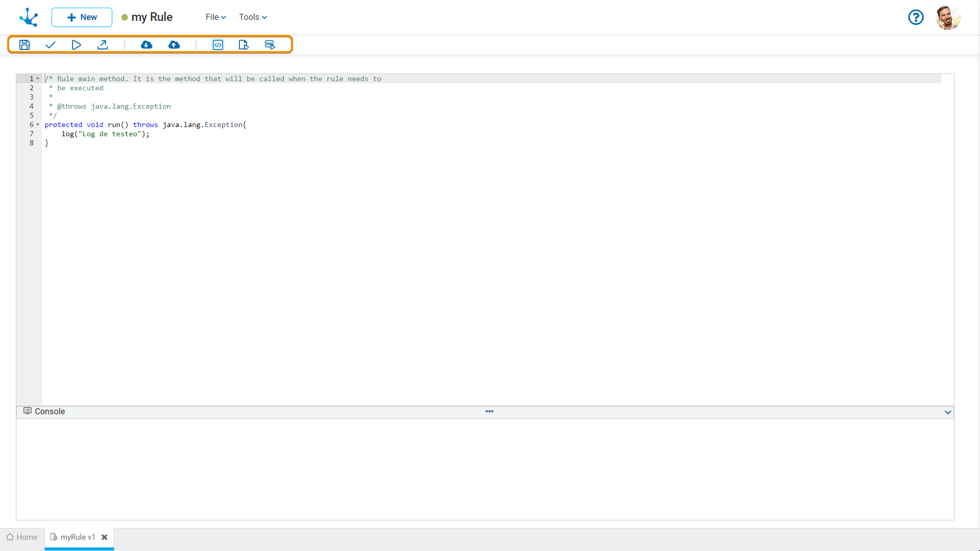Screen dimensions: 980x551
Task: Click the Run rule icon
Action: point(76,44)
